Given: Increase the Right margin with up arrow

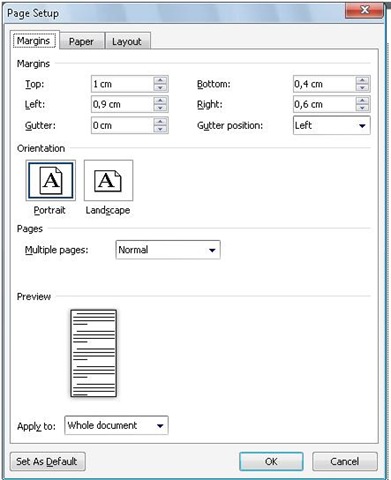Looking at the screenshot, I should click(x=362, y=101).
